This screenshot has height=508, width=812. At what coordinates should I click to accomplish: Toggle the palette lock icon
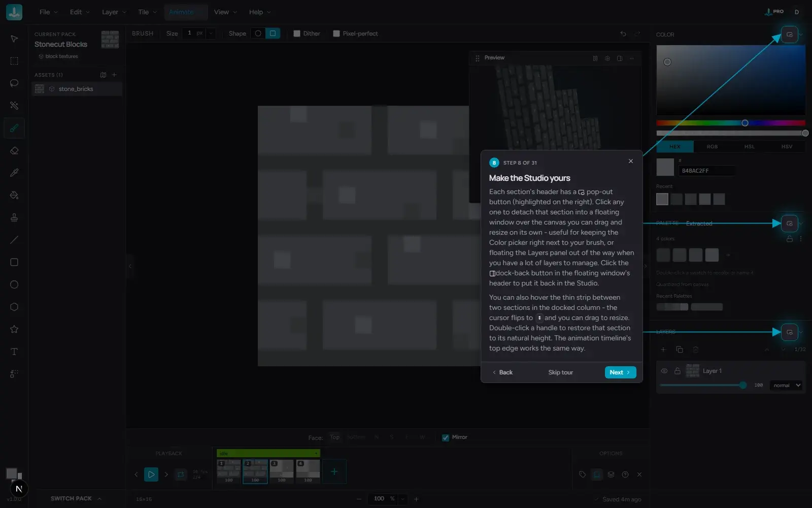tap(790, 239)
